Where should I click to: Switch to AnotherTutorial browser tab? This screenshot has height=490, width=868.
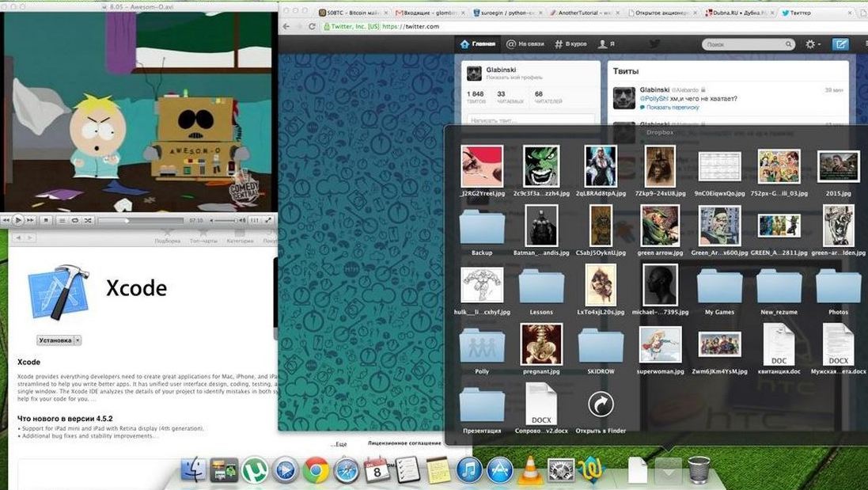point(584,12)
